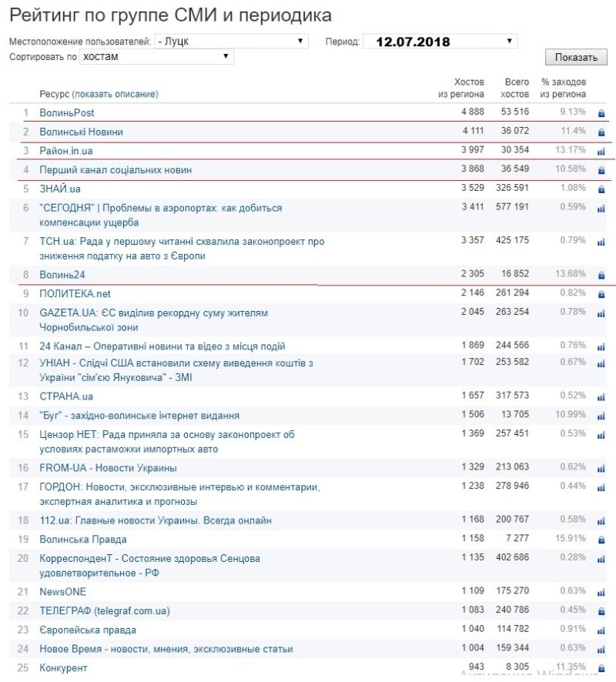The width and height of the screenshot is (616, 682).
Task: Open the chart icon for NewsONE row
Action: pos(601,592)
